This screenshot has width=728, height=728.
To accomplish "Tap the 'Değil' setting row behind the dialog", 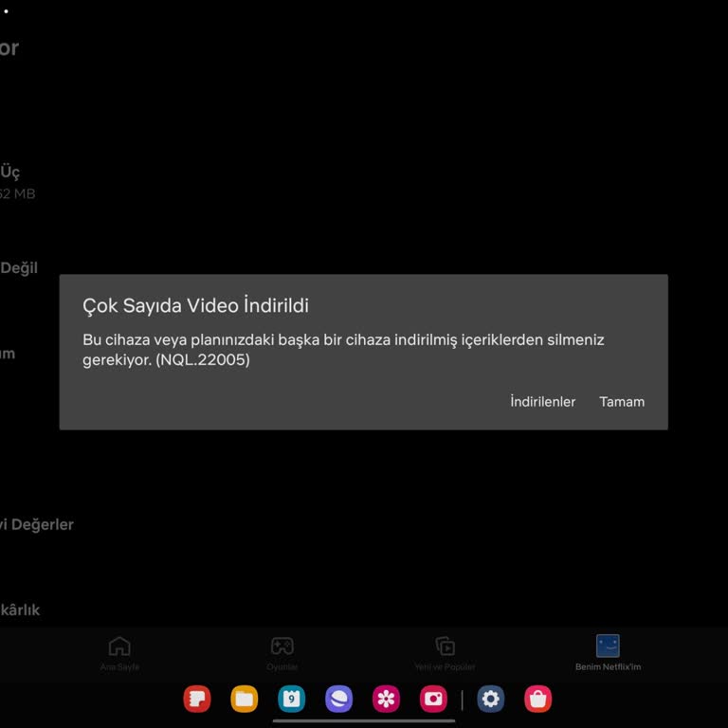I will coord(19,268).
